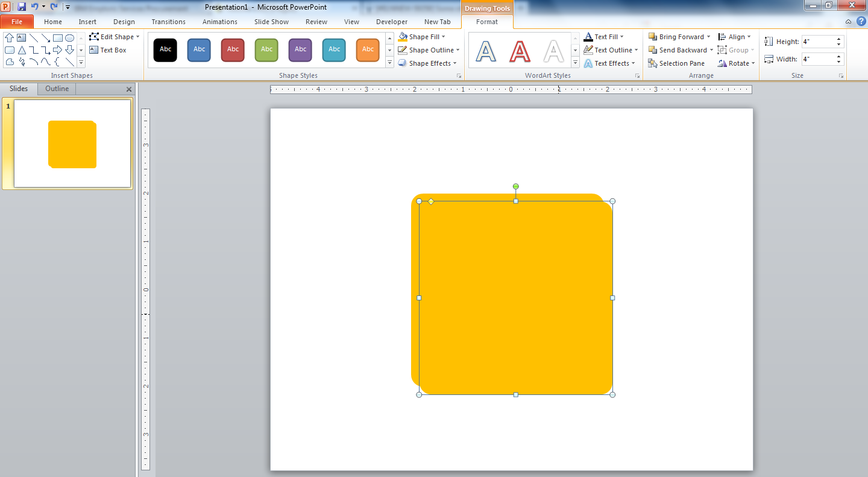Open the Edit Shape dropdown
The width and height of the screenshot is (868, 477).
(x=115, y=37)
